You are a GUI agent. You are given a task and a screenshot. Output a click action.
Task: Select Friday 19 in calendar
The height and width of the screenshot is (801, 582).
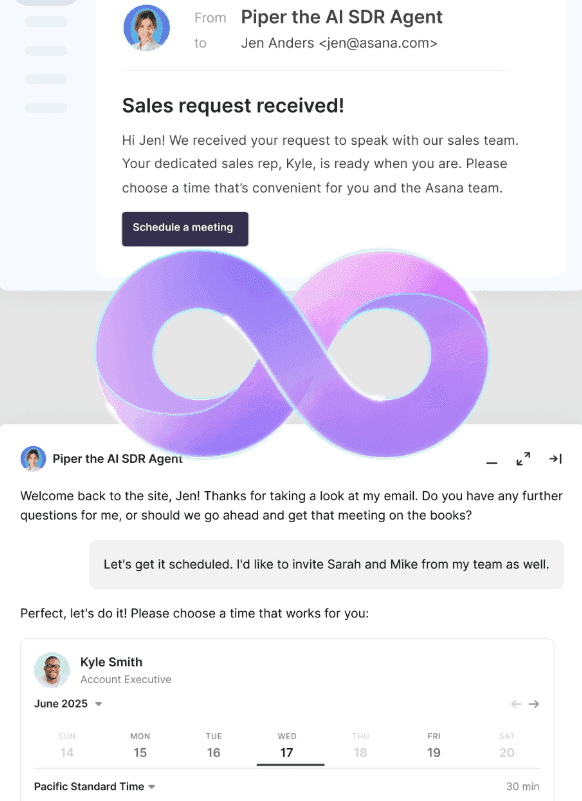[x=434, y=746]
